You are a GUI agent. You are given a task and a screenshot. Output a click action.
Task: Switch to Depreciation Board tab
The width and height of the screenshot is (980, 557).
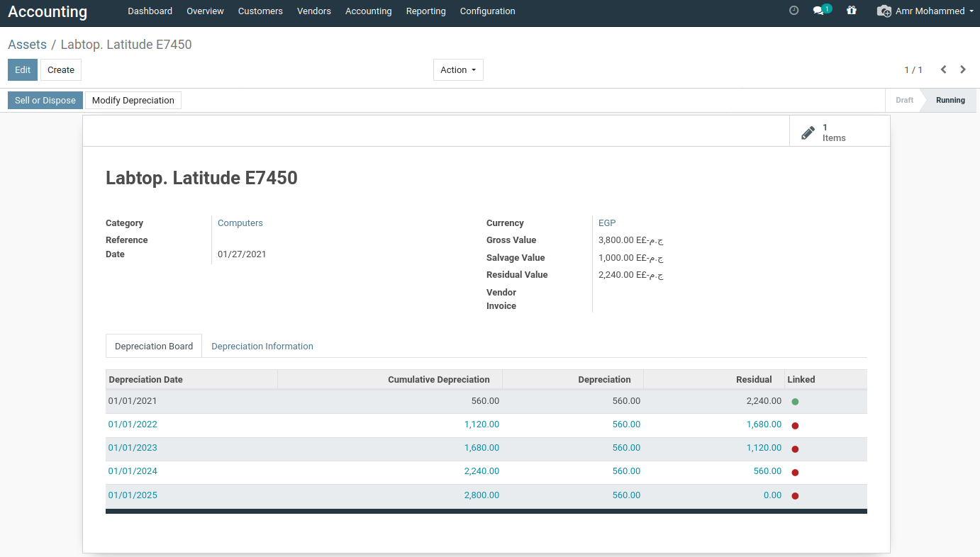154,346
